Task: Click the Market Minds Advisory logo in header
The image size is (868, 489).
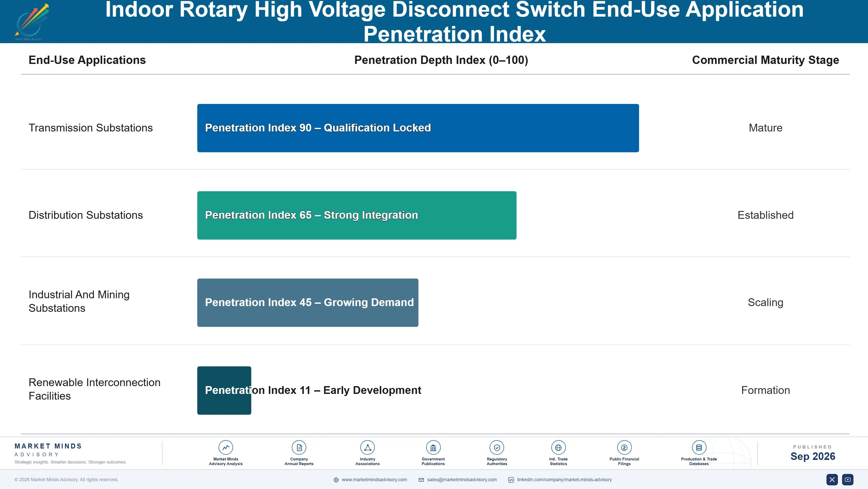Action: pos(32,22)
